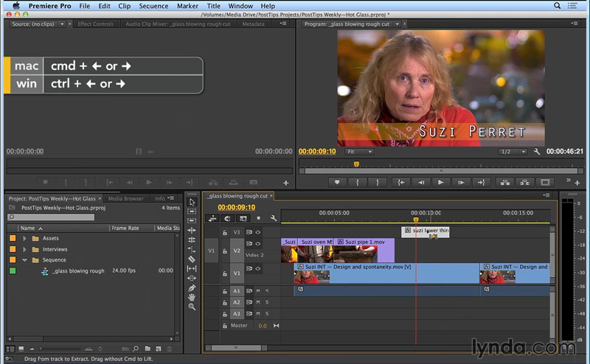
Task: Expand the Interviews bin
Action: 24,249
